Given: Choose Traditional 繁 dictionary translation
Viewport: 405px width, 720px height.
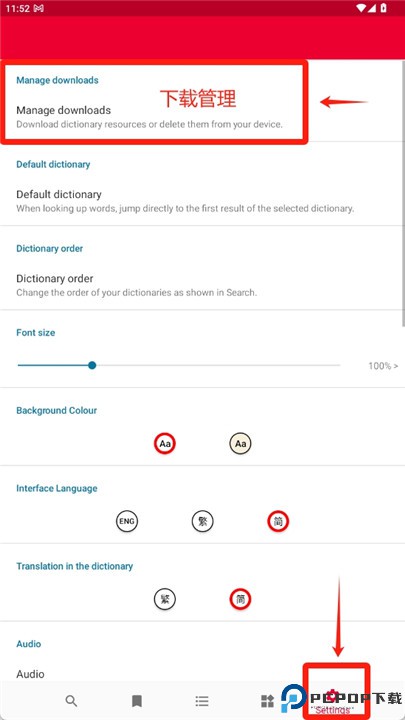Looking at the screenshot, I should tap(165, 599).
